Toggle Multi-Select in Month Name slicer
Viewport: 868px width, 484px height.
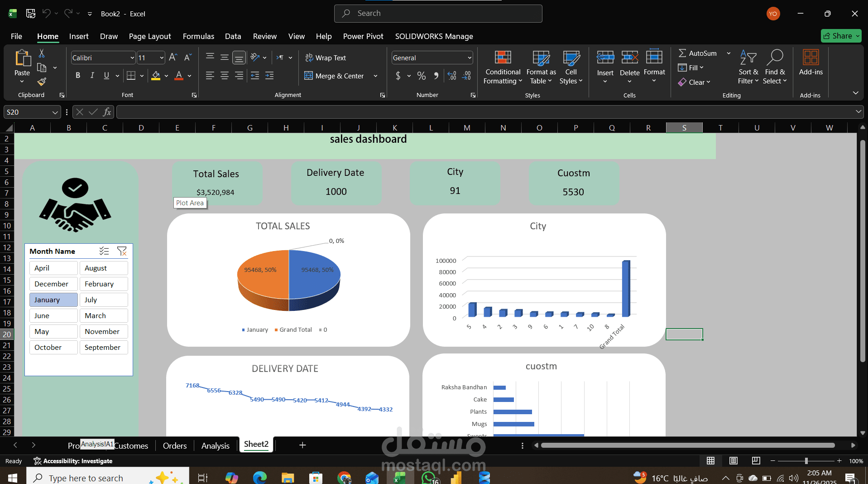[104, 251]
